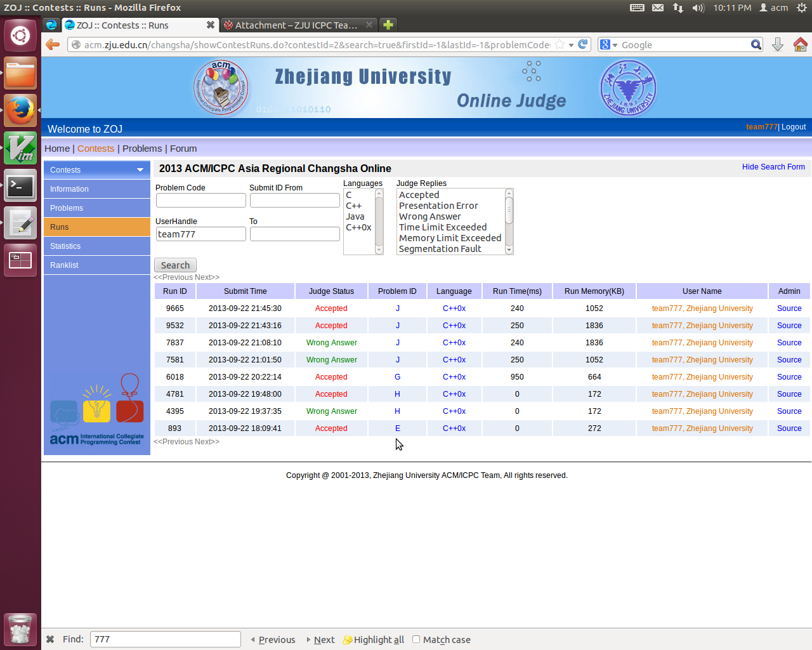The width and height of the screenshot is (812, 650).
Task: Click the Firefox back arrow button
Action: 53,44
